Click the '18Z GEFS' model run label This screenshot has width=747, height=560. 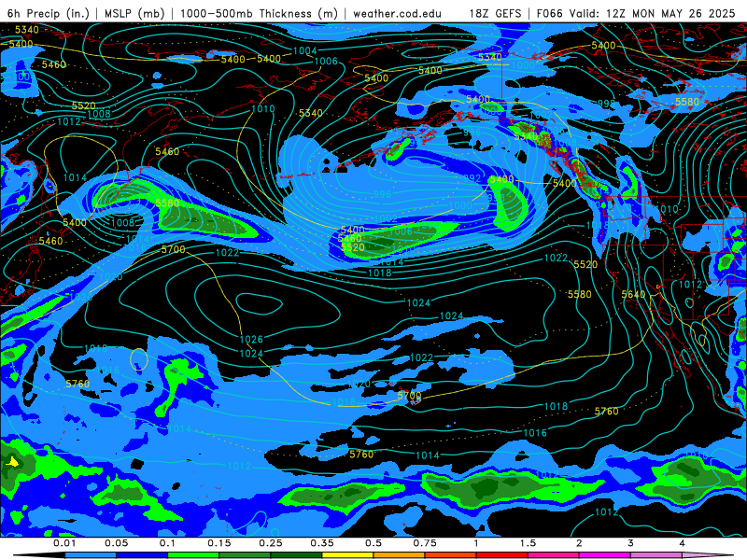(x=496, y=13)
